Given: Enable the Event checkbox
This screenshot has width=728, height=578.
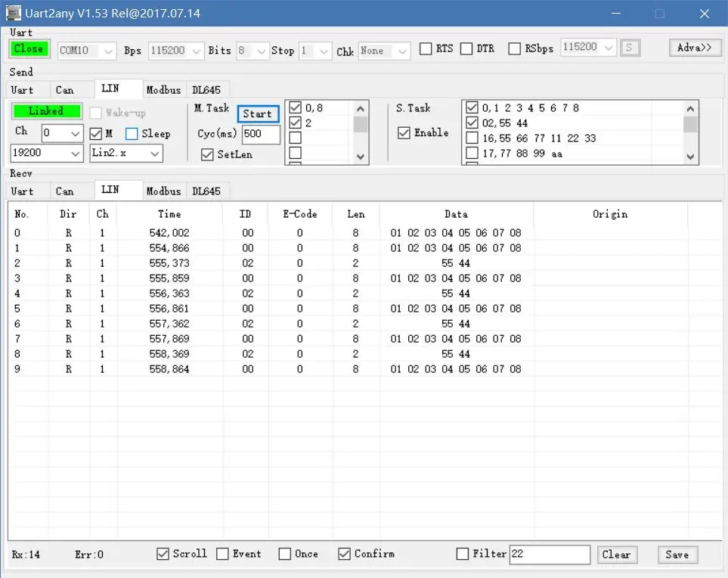Looking at the screenshot, I should click(222, 554).
